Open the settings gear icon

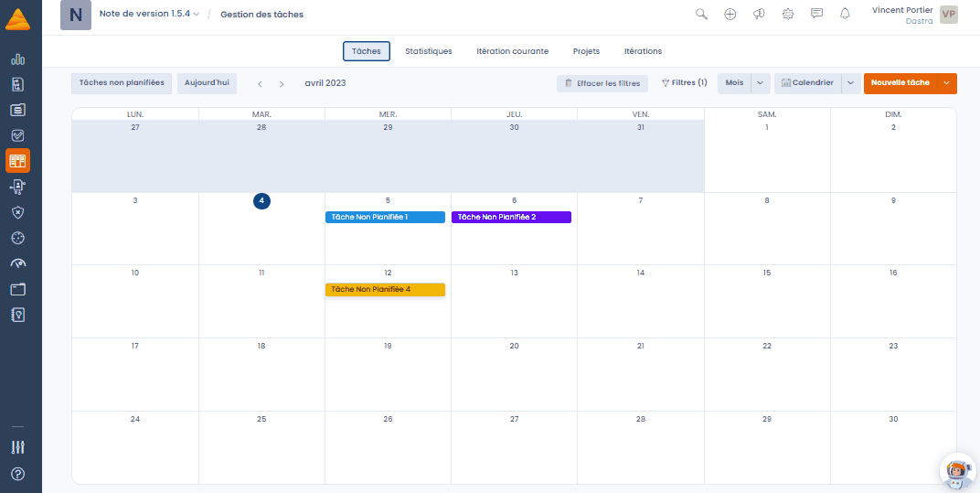tap(787, 15)
